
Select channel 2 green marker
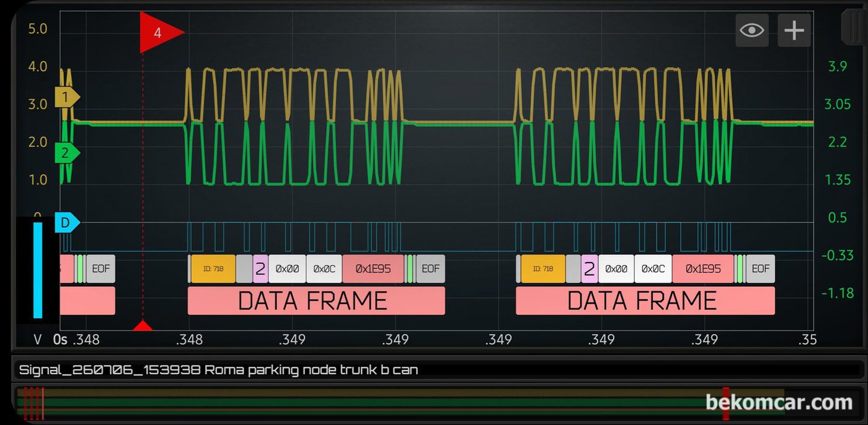tap(68, 153)
